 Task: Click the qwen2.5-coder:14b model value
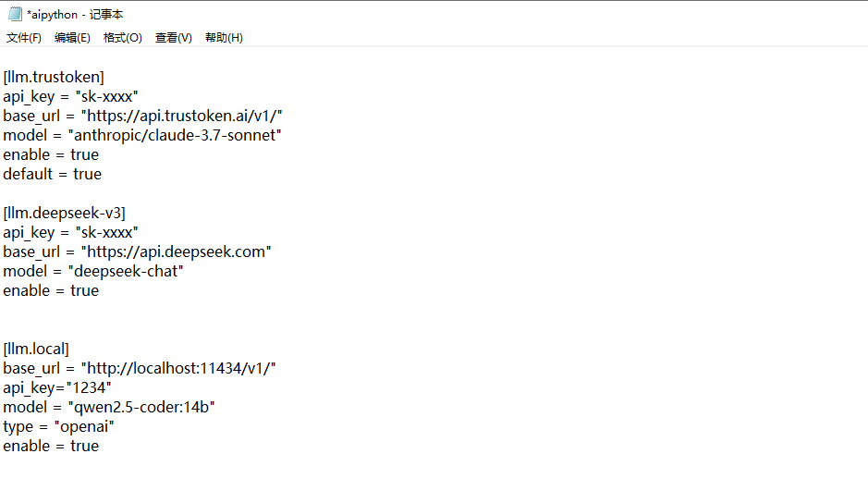(x=141, y=407)
